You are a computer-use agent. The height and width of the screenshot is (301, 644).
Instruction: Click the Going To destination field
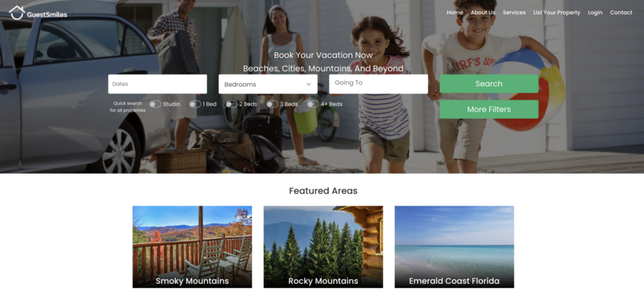click(x=378, y=84)
